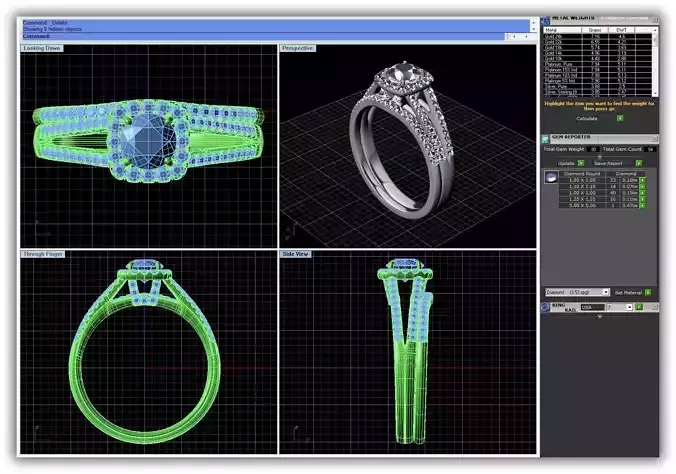Click green arrow for 1.00 x 1.00 gem row

642,193
